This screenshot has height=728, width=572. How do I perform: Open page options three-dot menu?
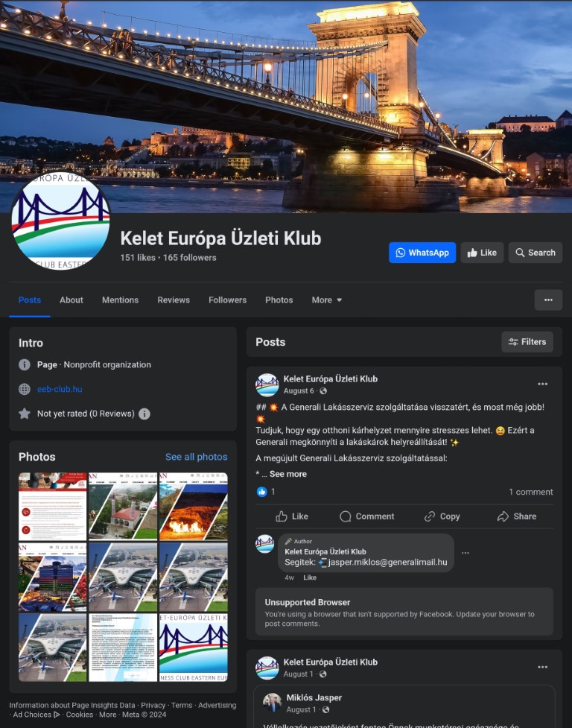click(x=548, y=300)
